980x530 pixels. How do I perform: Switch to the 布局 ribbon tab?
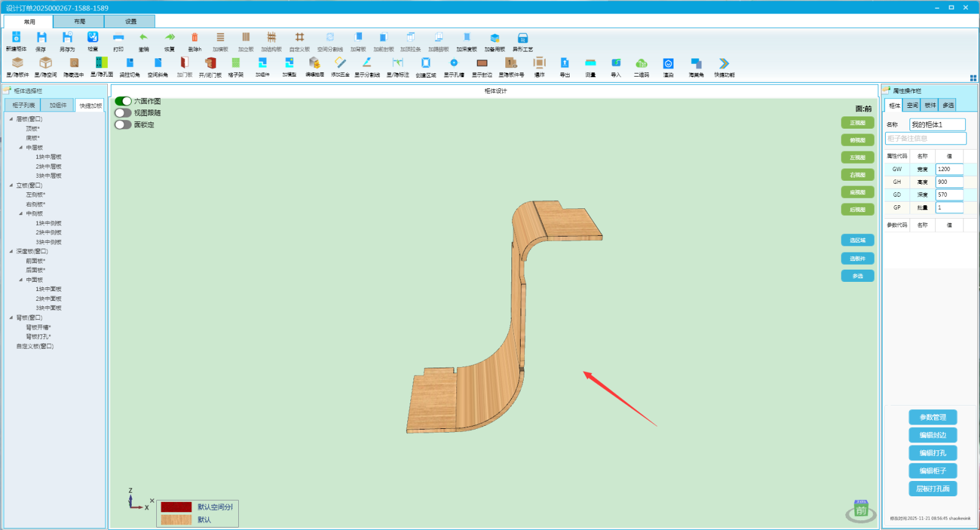[80, 21]
